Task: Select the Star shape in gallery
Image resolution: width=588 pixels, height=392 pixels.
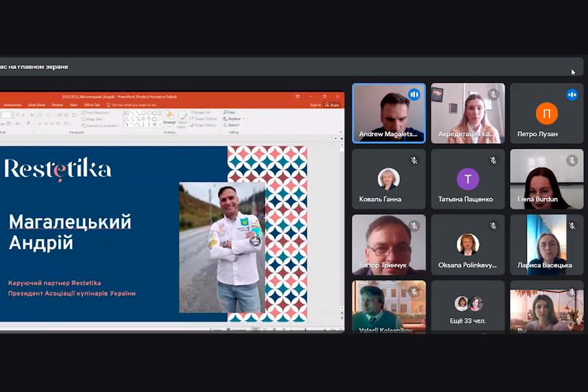Action: 154,125
